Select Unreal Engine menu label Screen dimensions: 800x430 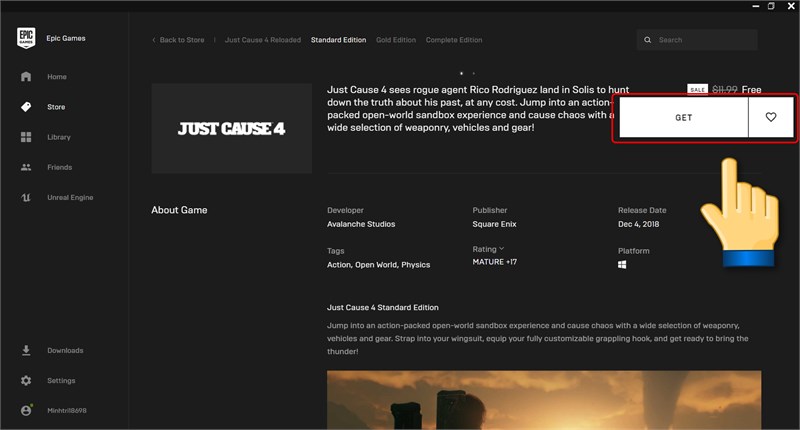tap(70, 197)
